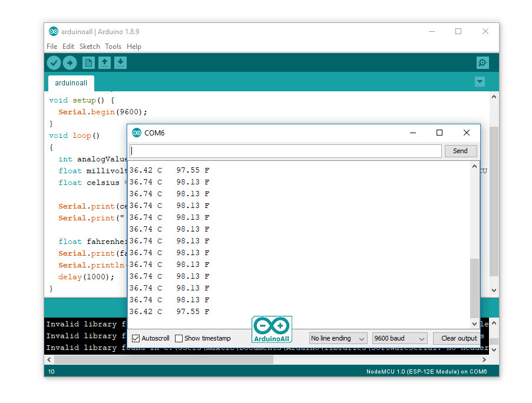Image resolution: width=532 pixels, height=403 pixels.
Task: Click the COM6 window Arduino icon
Action: (137, 133)
